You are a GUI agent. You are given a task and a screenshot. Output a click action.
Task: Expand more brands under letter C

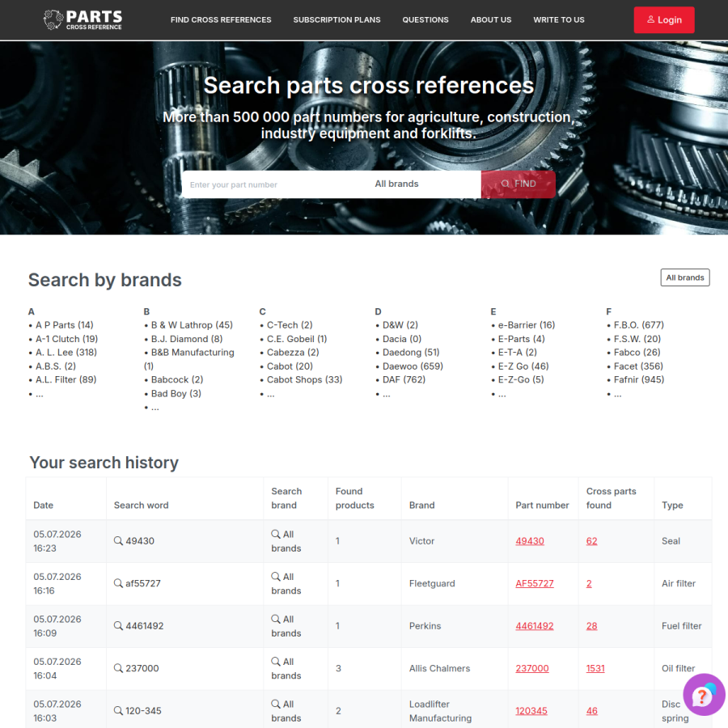click(271, 394)
